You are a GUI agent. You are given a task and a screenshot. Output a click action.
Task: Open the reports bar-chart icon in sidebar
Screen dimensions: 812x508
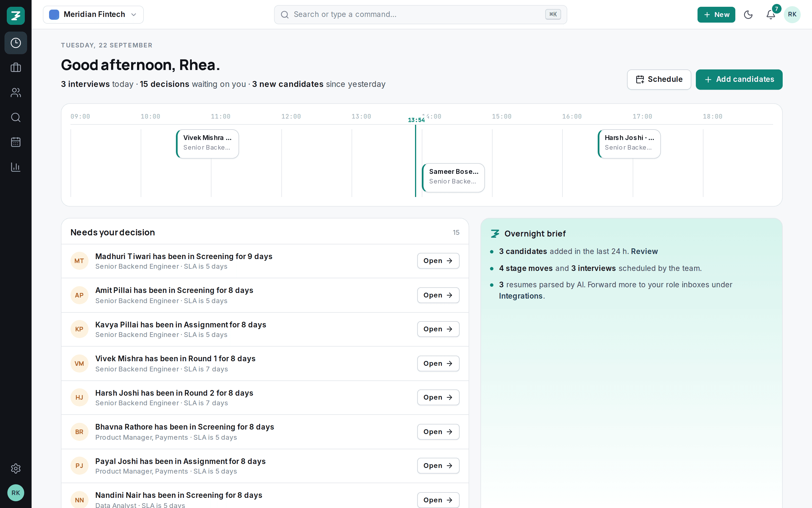click(16, 167)
